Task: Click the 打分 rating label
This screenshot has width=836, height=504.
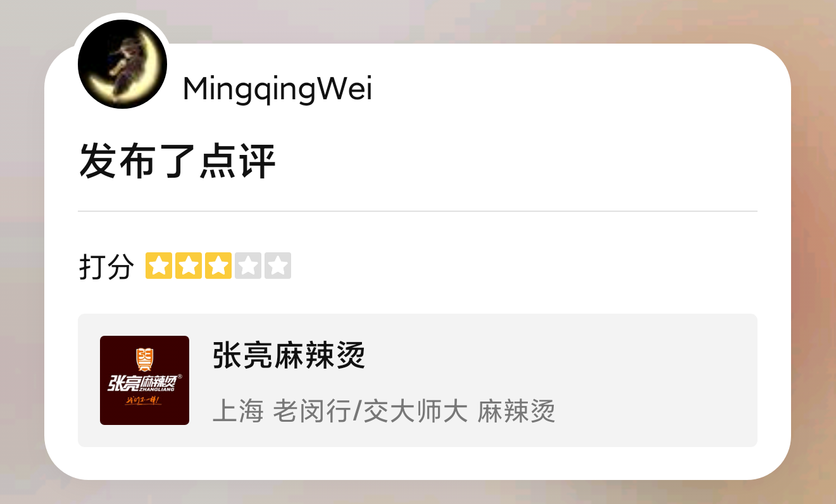Action: click(106, 266)
